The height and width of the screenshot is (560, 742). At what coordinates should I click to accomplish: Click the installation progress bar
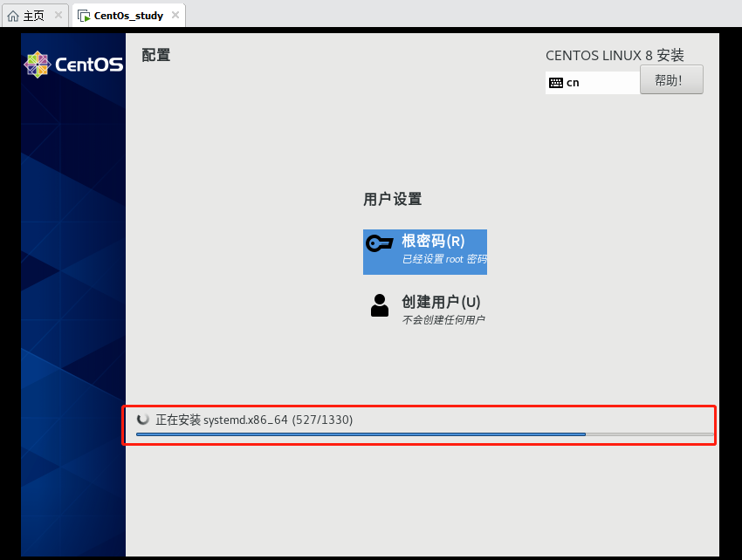click(419, 434)
